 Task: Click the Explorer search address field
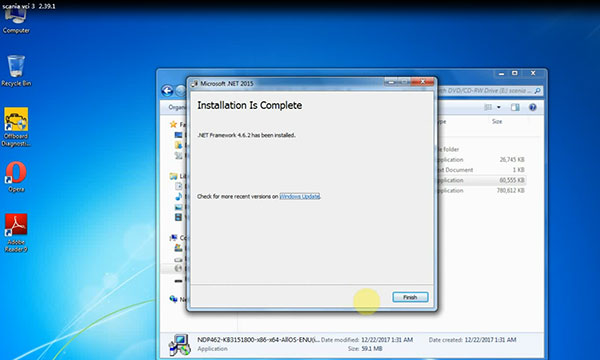pos(488,91)
